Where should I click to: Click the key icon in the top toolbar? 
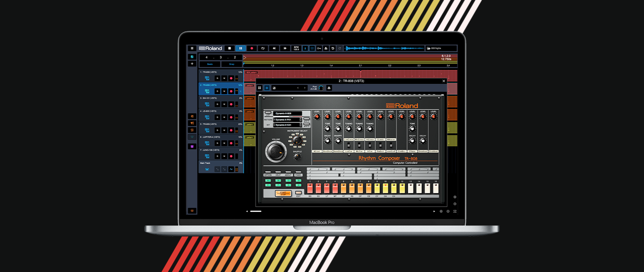(x=319, y=48)
